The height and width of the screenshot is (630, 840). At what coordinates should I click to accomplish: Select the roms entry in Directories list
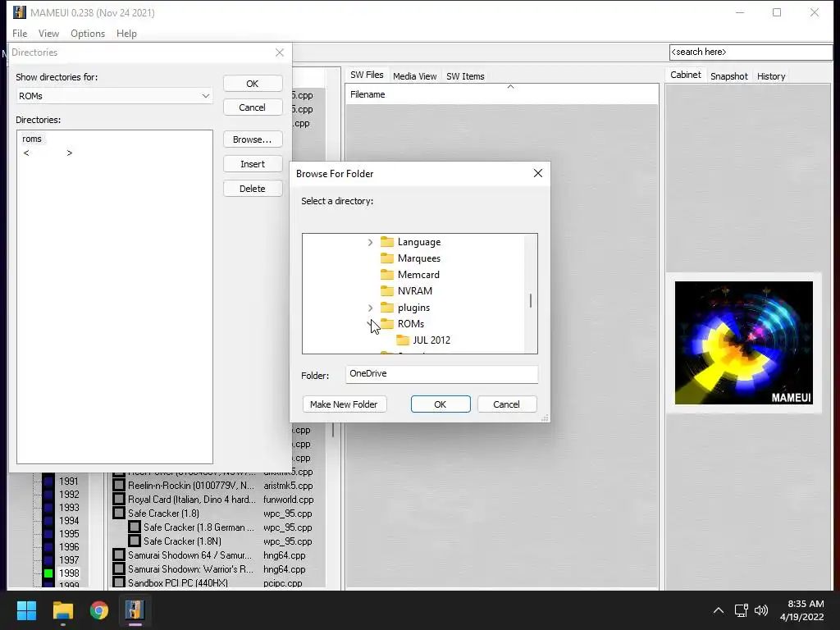point(32,139)
